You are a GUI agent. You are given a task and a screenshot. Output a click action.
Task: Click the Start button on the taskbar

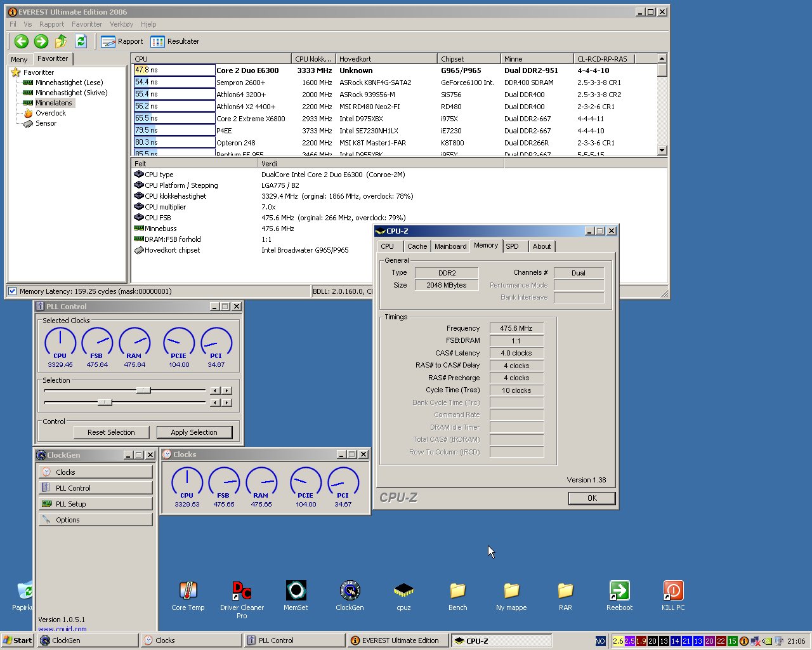click(x=18, y=640)
